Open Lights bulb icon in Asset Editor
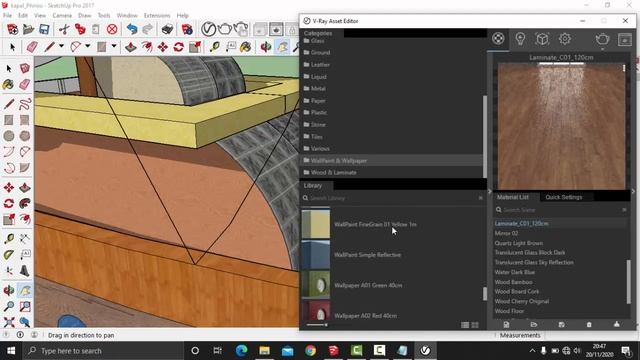The height and width of the screenshot is (360, 640). (520, 39)
